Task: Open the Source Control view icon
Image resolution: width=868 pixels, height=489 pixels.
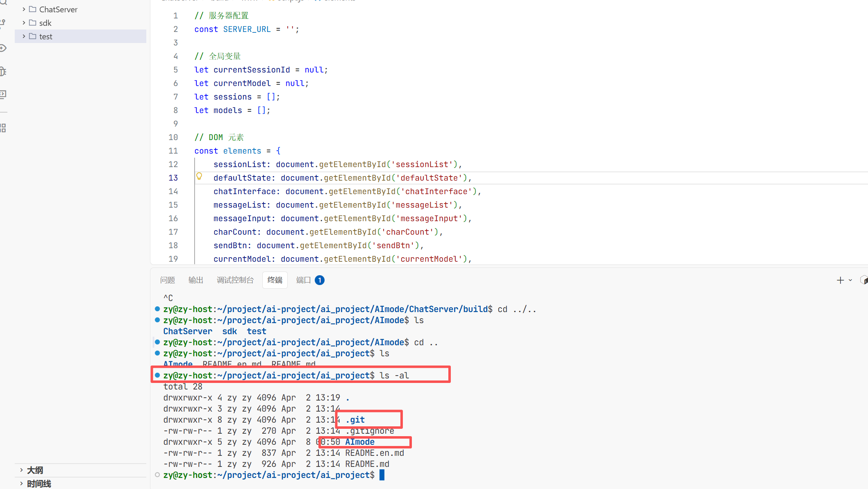Action: (x=2, y=23)
